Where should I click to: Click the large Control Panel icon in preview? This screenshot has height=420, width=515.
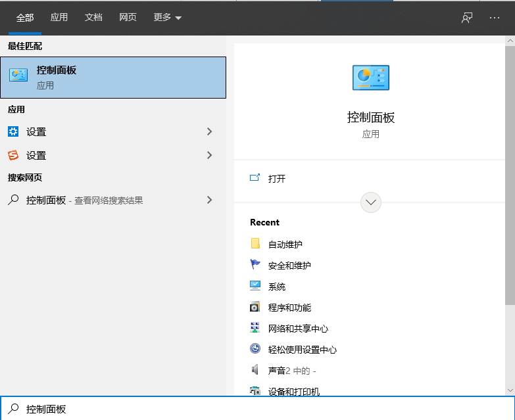click(371, 78)
